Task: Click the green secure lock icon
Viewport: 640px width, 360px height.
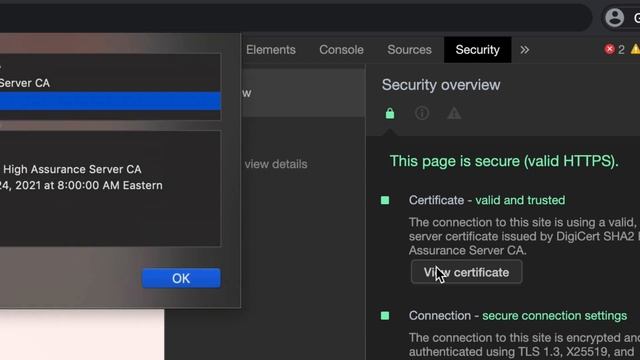Action: 390,113
